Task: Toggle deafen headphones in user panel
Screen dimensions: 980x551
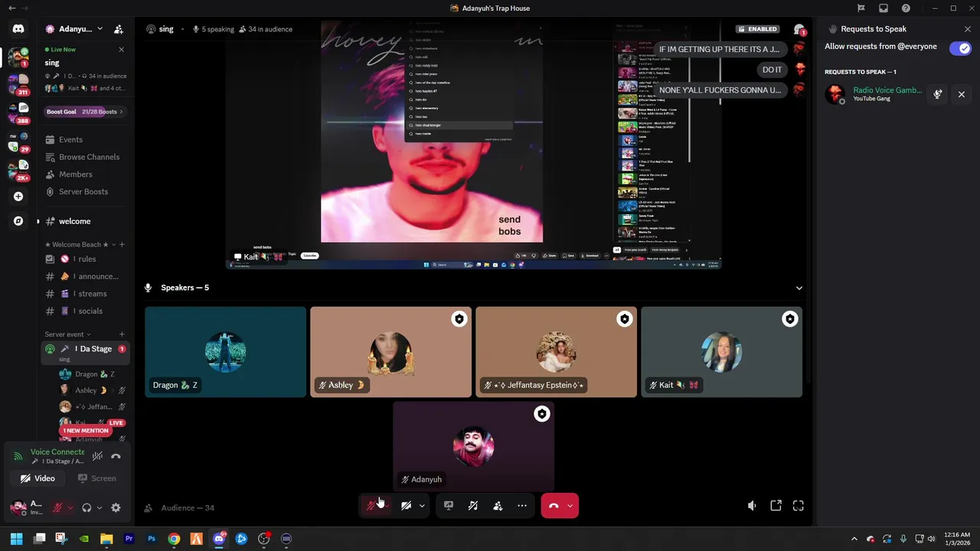Action: pyautogui.click(x=87, y=507)
